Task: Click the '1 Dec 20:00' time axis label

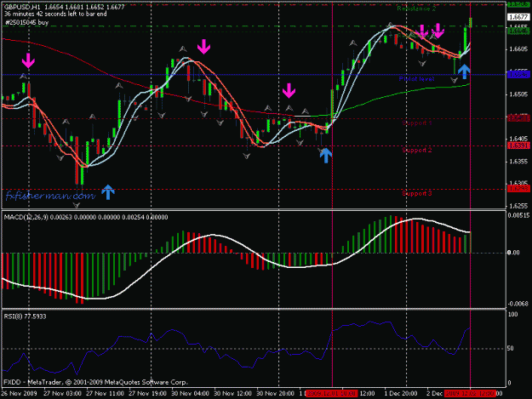Action: [x=401, y=394]
